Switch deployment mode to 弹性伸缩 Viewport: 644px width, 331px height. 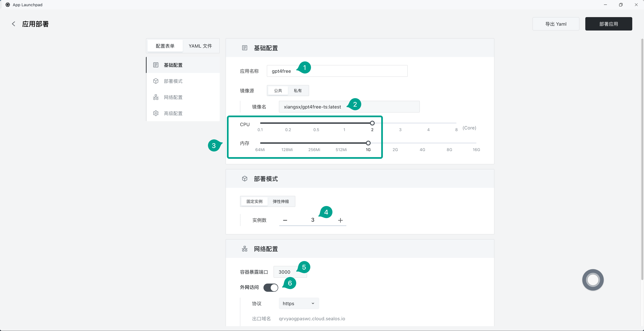pos(281,202)
